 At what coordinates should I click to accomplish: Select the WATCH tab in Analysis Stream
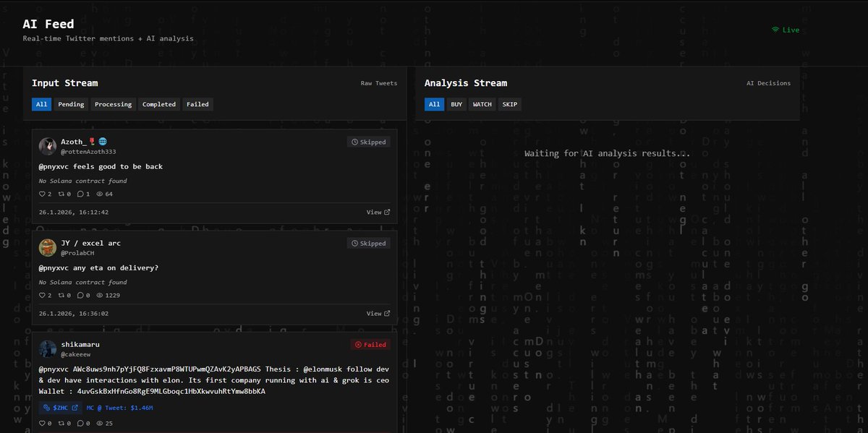[x=482, y=104]
